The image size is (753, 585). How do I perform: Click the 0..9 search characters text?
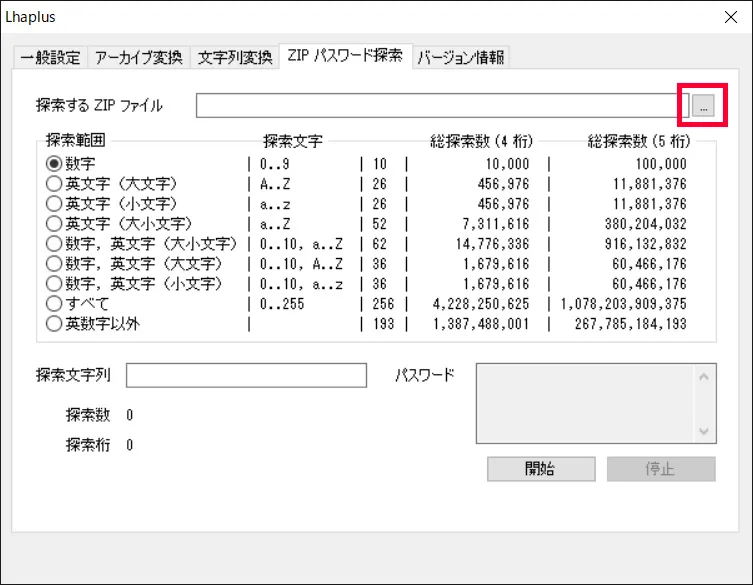(x=274, y=164)
